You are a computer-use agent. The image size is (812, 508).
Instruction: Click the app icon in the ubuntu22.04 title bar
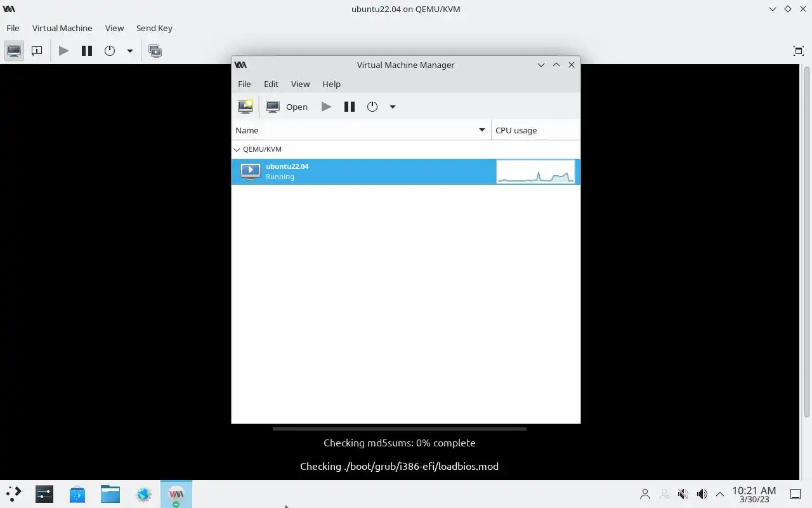click(9, 9)
